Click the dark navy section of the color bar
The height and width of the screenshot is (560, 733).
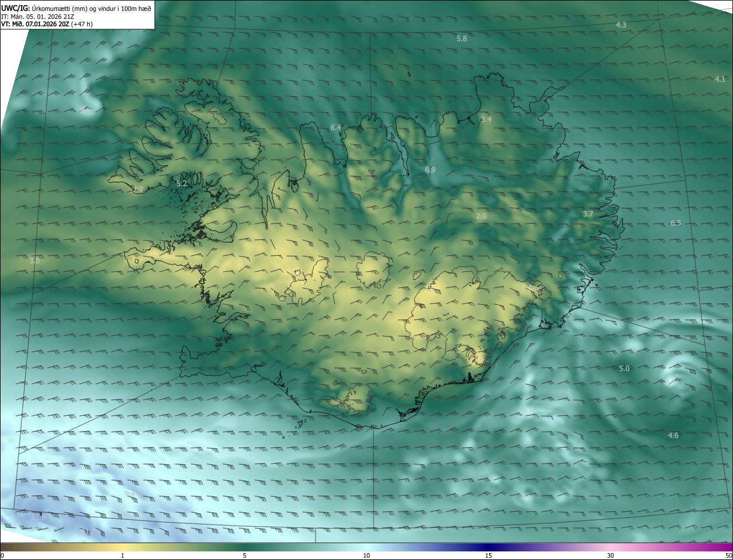pyautogui.click(x=488, y=547)
